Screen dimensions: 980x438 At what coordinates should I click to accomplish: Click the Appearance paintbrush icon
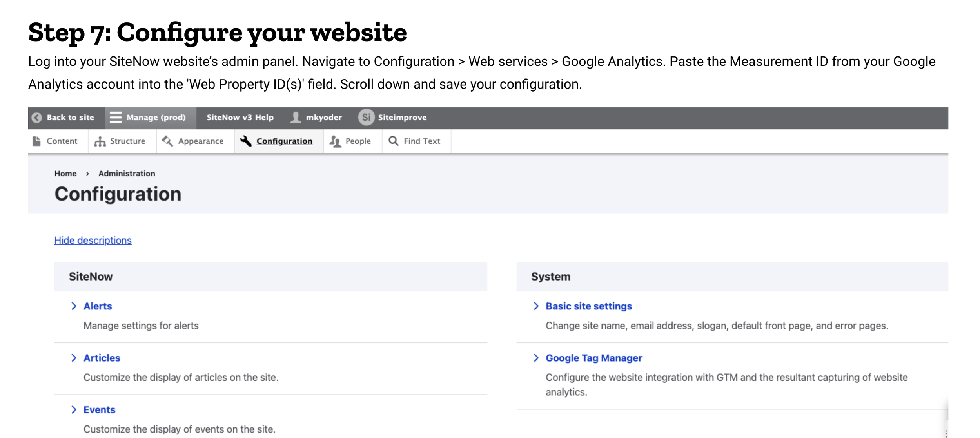167,141
